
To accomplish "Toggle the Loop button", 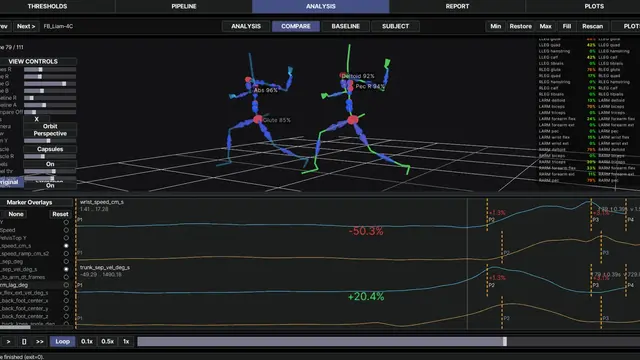I will coord(62,342).
